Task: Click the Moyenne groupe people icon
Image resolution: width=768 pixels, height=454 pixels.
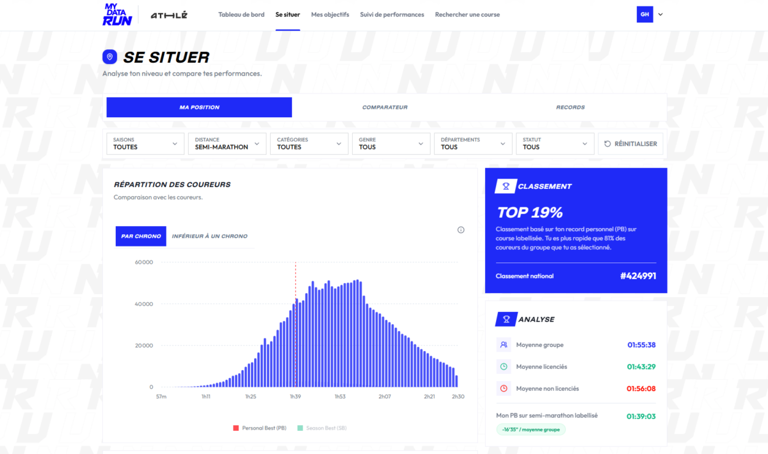Action: click(504, 345)
